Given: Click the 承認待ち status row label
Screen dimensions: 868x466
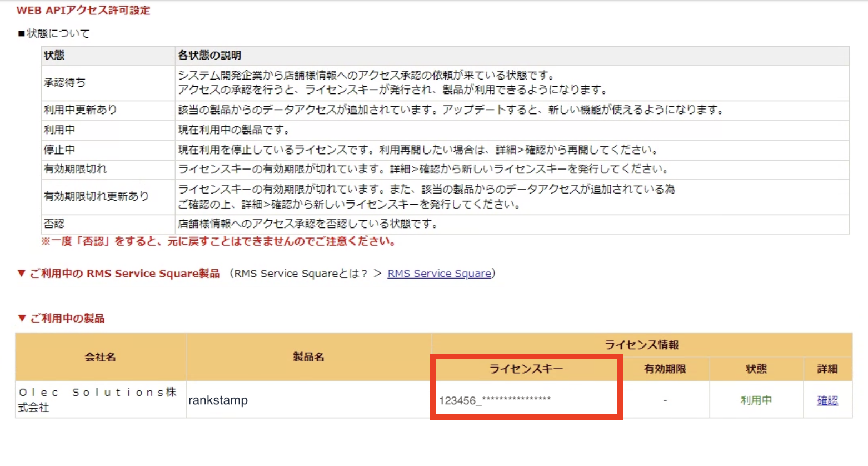Looking at the screenshot, I should pos(64,82).
